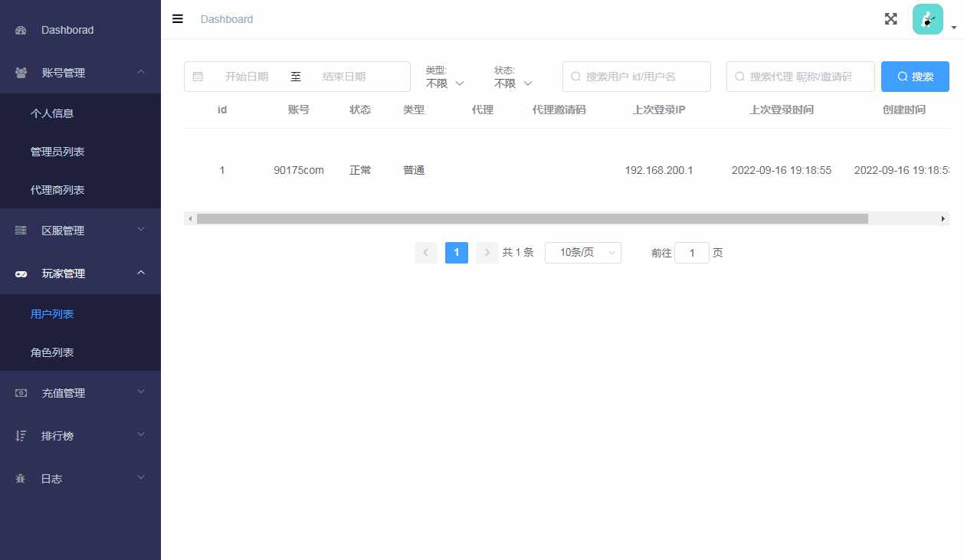Image resolution: width=964 pixels, height=560 pixels.
Task: Click the 充值管理 payment icon
Action: click(x=19, y=392)
